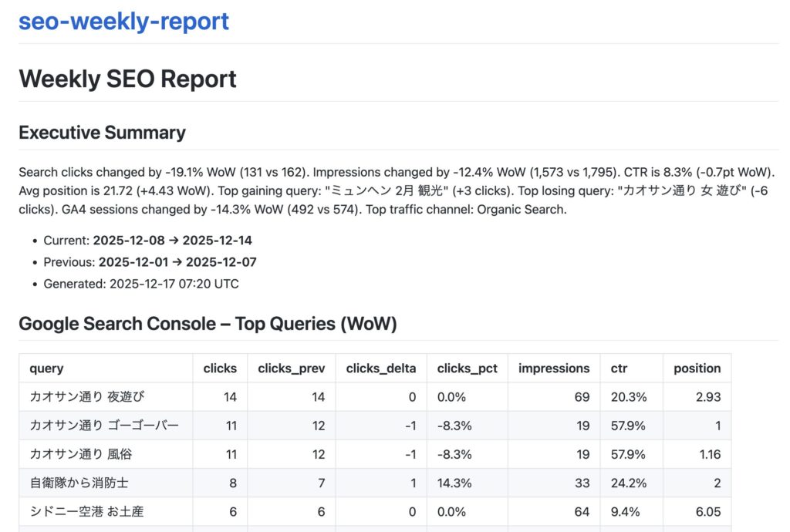This screenshot has width=790, height=532.
Task: Select the 'ctr' column header
Action: point(619,369)
